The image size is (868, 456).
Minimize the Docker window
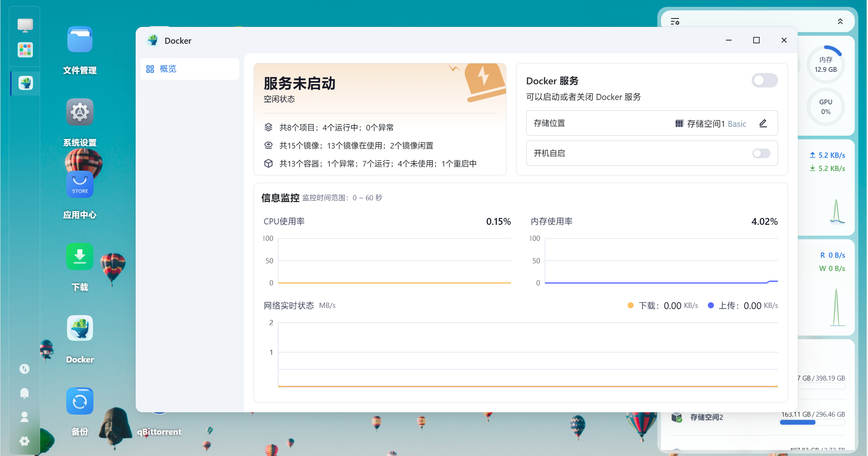pos(729,40)
